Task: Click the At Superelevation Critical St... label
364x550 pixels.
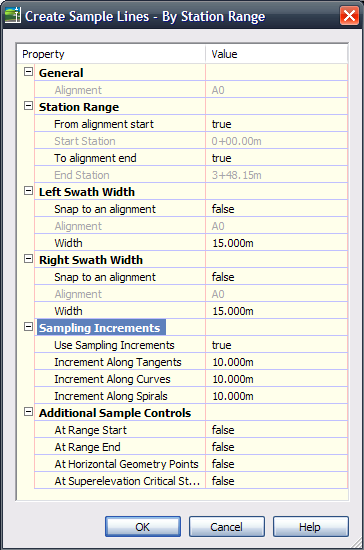Action: click(127, 481)
